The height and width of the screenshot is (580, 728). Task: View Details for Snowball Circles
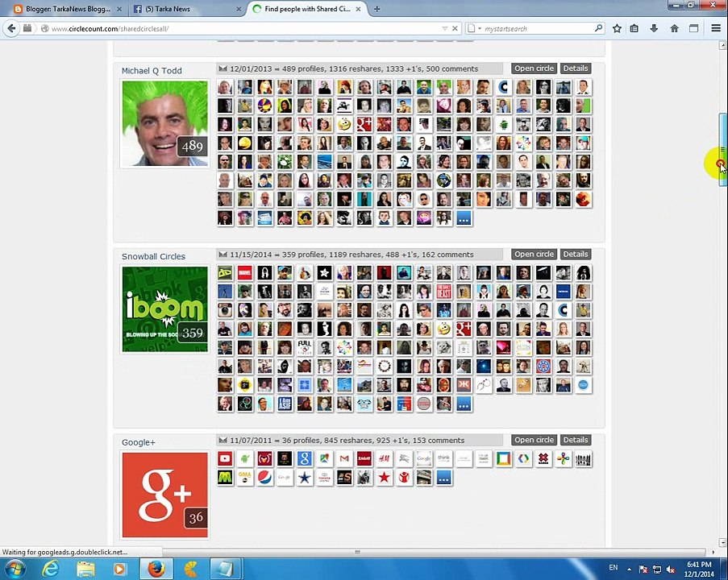pos(576,255)
